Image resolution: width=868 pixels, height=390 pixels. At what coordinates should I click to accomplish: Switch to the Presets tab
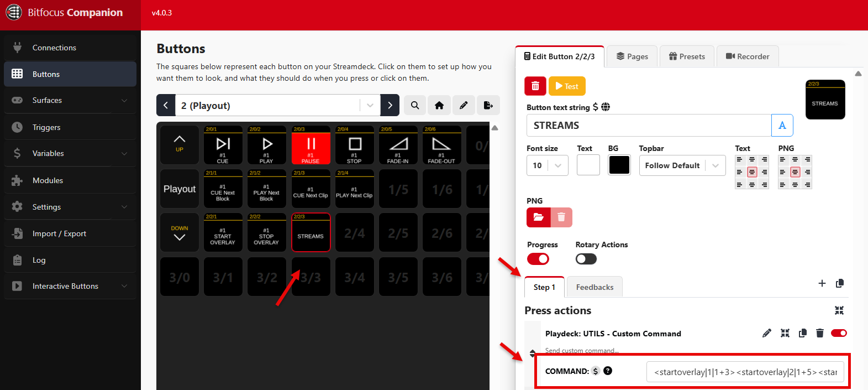(x=687, y=56)
